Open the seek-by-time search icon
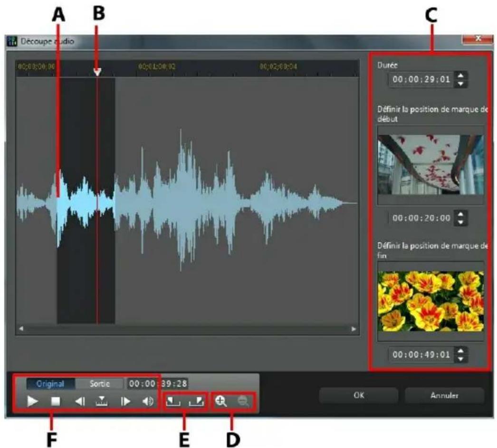 click(101, 401)
